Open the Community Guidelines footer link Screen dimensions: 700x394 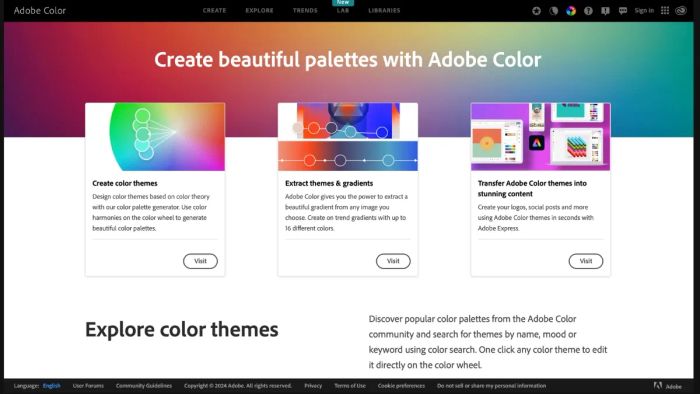tap(144, 386)
